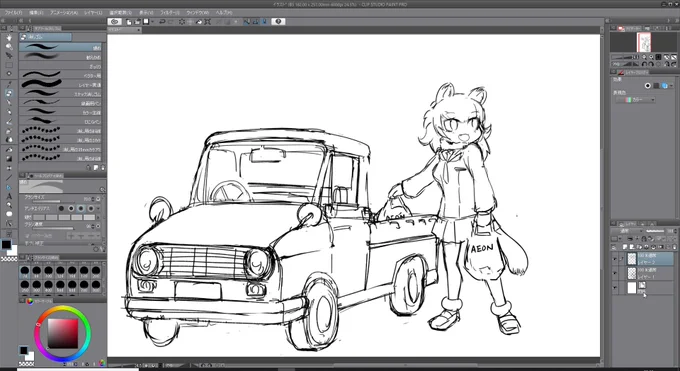
Task: Click Navigator zoom in magnifier icon
Action: [x=651, y=57]
